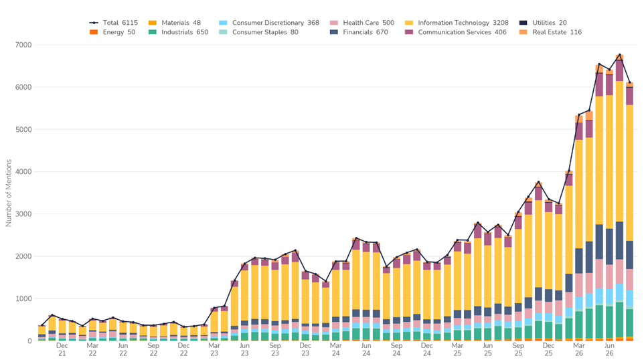Hide the Energy series in legend
Screen dimensions: 644x360
(x=112, y=32)
